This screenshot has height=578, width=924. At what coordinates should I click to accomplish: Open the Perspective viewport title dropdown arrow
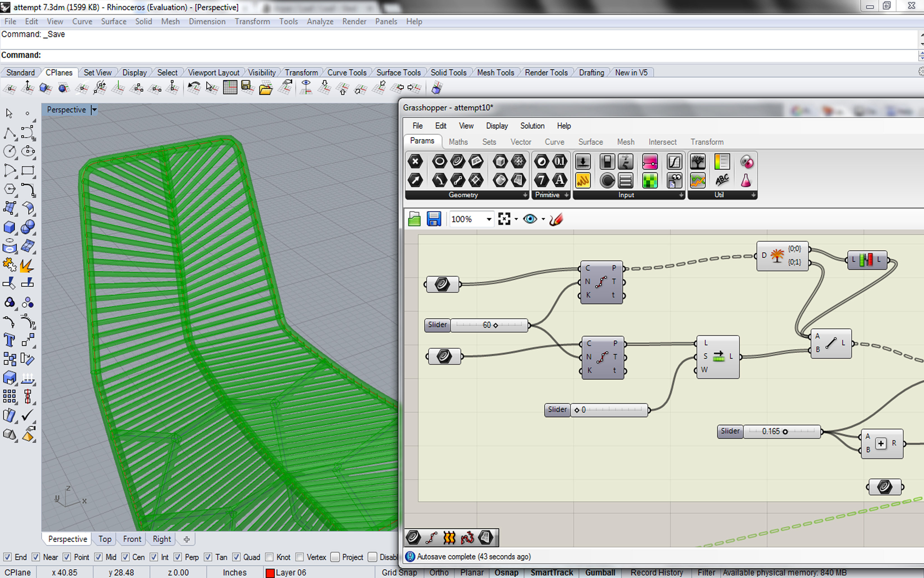click(x=94, y=110)
